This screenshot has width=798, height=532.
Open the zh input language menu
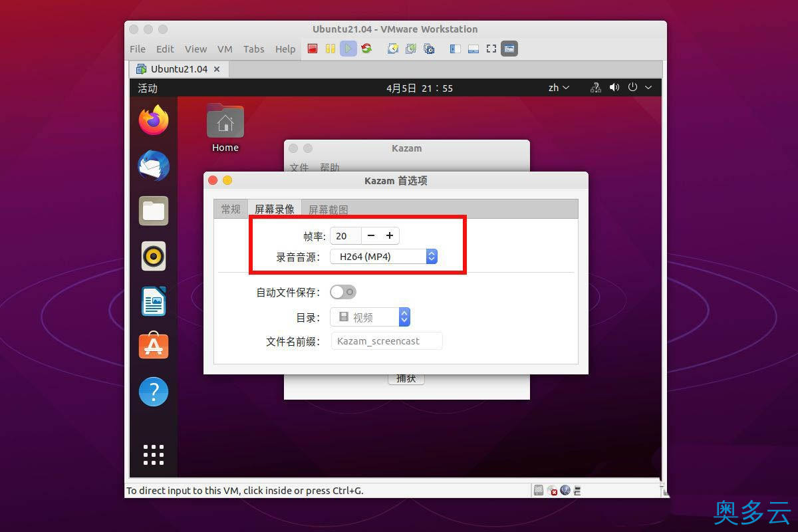559,87
